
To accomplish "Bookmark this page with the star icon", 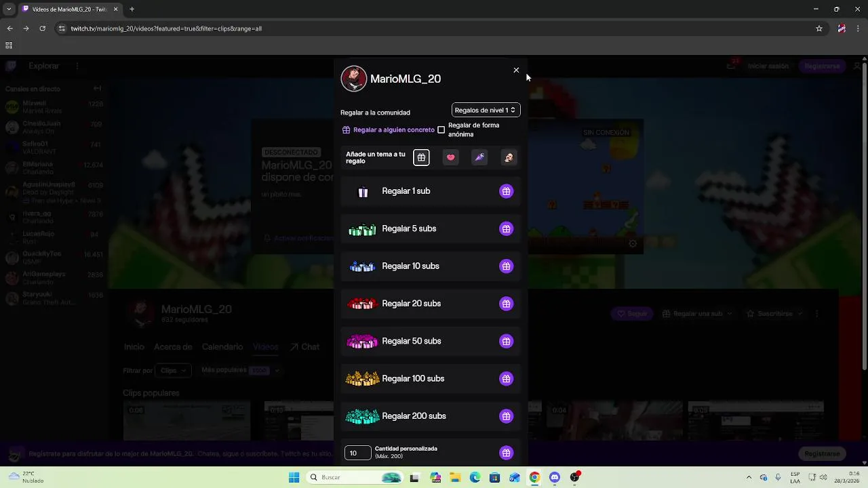I will point(819,28).
